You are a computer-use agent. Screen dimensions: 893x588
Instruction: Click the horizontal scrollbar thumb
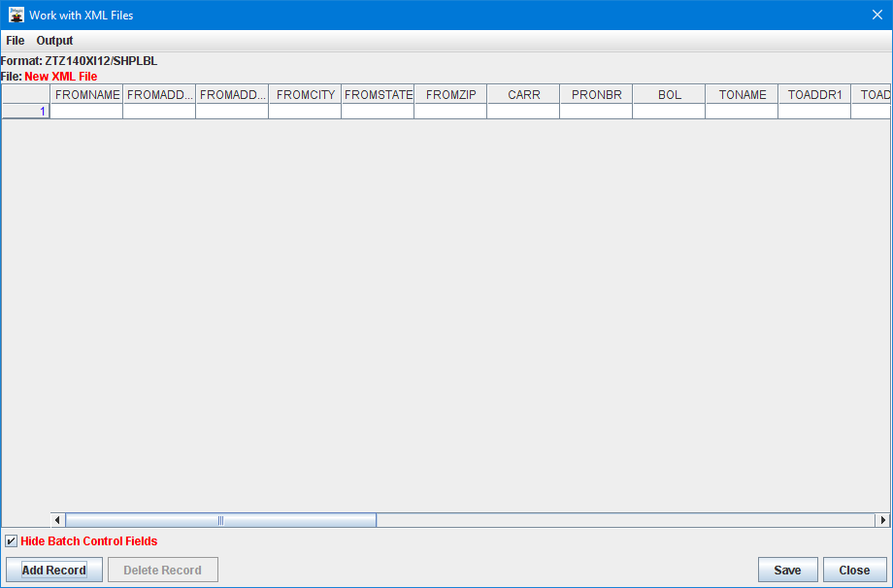(220, 520)
